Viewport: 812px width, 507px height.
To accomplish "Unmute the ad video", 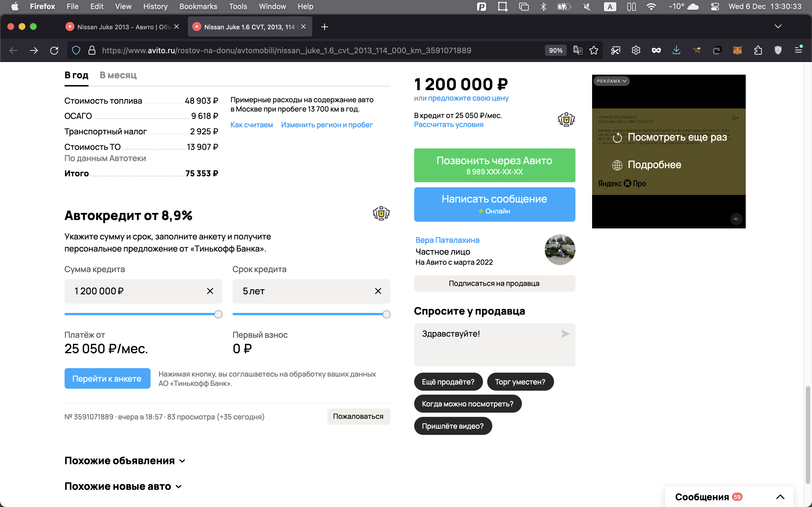I will coord(736,219).
